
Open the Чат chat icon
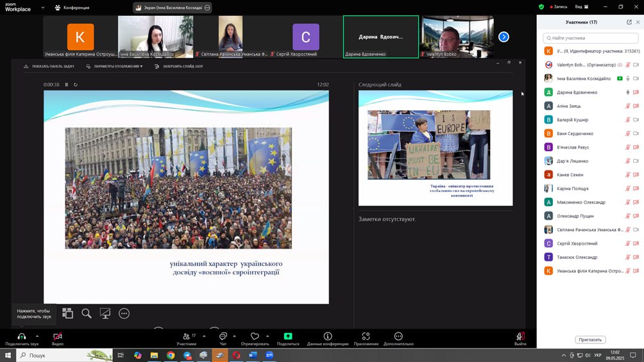(x=223, y=336)
